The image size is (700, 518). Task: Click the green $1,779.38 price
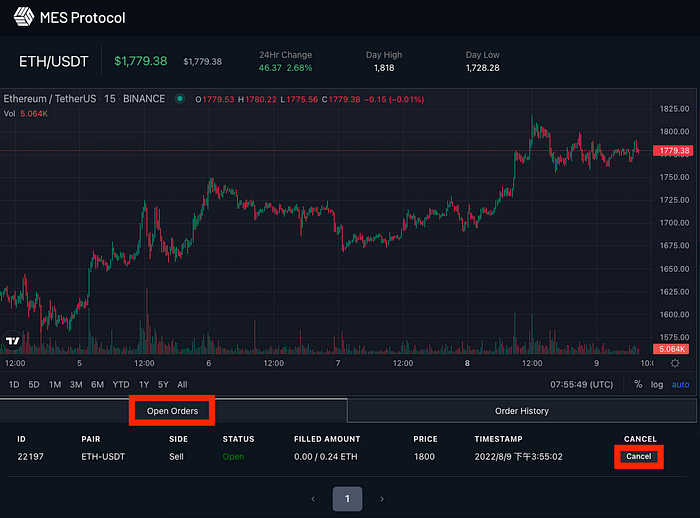coord(141,61)
